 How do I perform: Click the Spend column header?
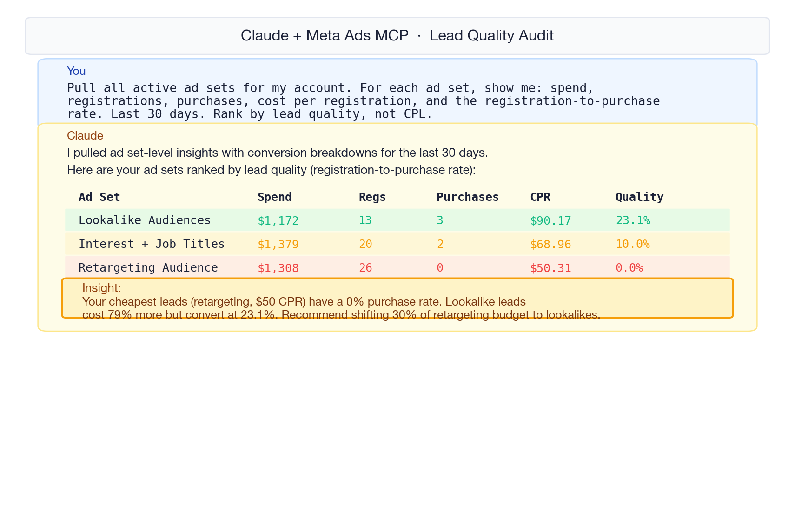pos(274,197)
